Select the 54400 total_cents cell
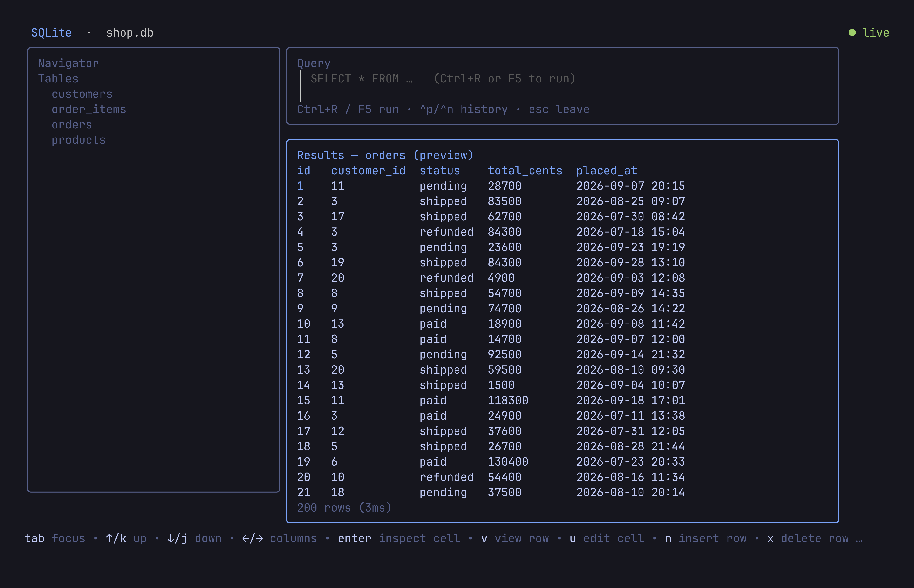 (505, 477)
